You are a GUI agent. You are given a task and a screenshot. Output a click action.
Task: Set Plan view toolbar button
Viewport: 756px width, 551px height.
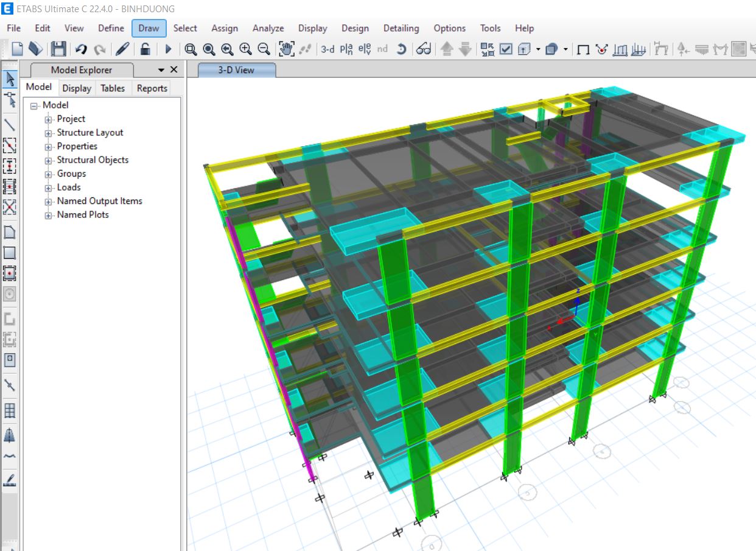(x=346, y=49)
